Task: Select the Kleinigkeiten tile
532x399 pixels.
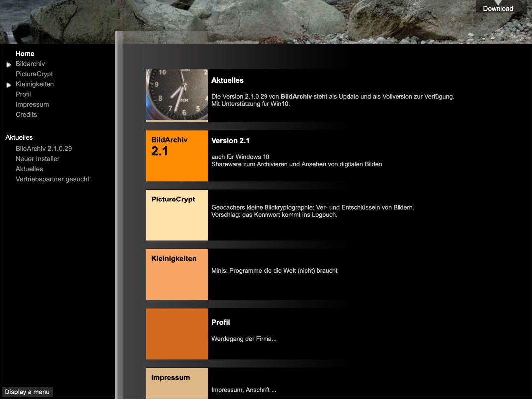Action: point(177,274)
